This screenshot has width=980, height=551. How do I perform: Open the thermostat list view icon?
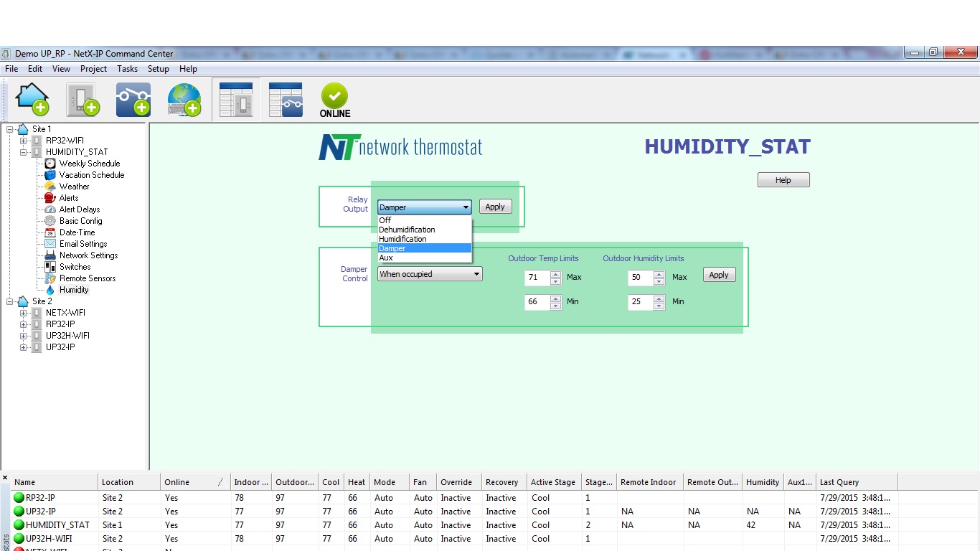pos(236,99)
